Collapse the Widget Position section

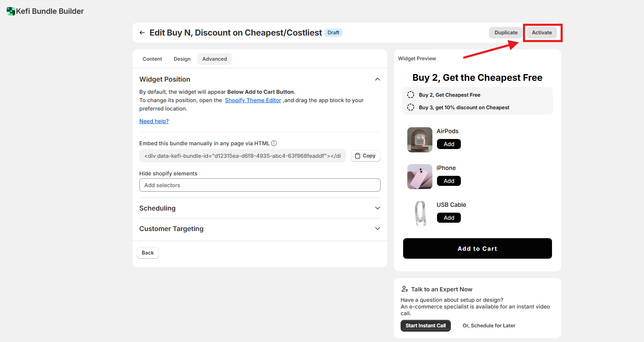point(378,79)
